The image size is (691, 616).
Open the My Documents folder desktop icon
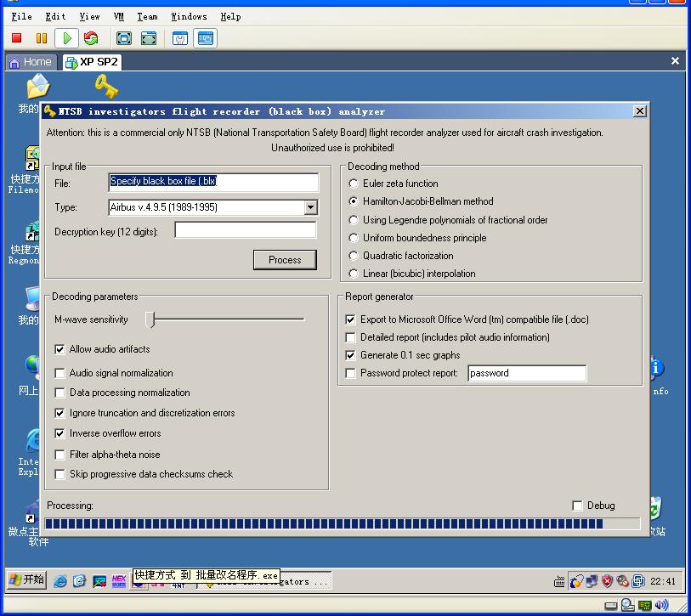pyautogui.click(x=38, y=87)
